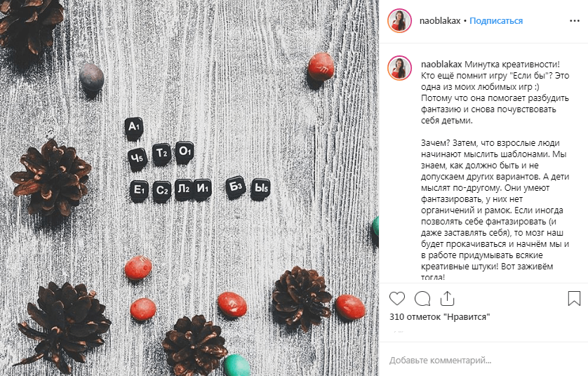View the 310 отметок "Нравится" likes list
588x376 pixels.
439,317
